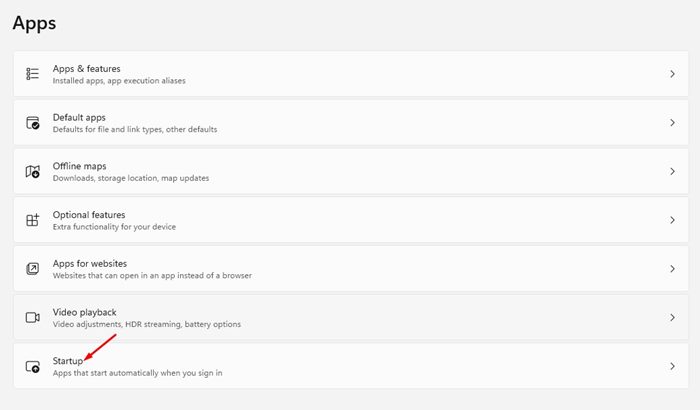Click the Optional features chevron arrow

tap(672, 220)
